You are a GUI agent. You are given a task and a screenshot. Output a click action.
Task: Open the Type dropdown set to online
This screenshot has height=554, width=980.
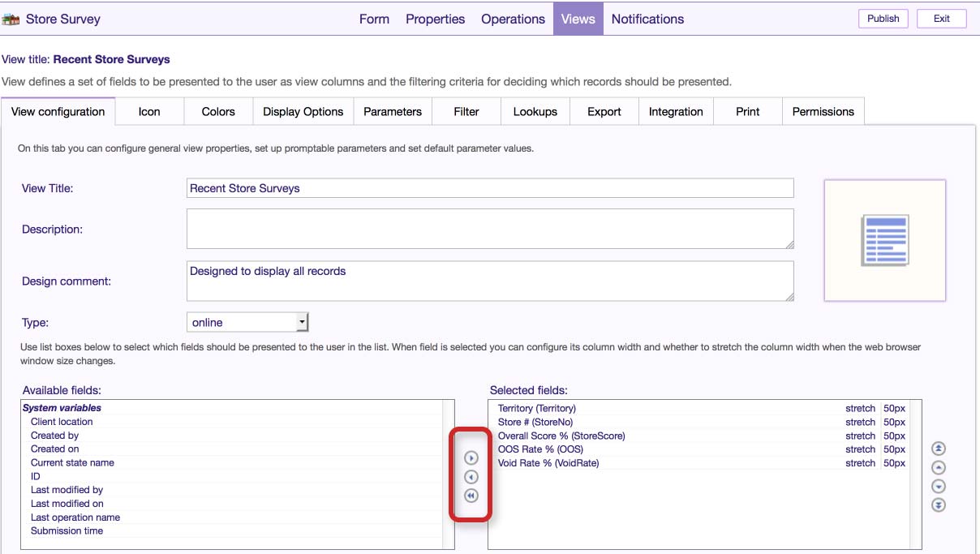tap(247, 323)
